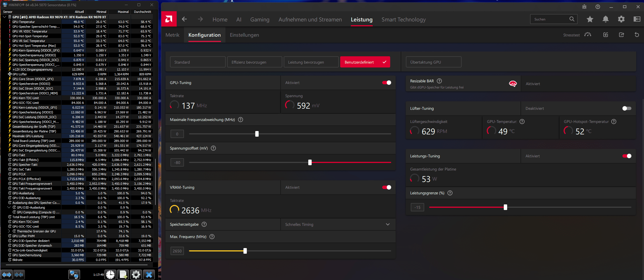Open the Einstellungen sub-tab

[244, 35]
